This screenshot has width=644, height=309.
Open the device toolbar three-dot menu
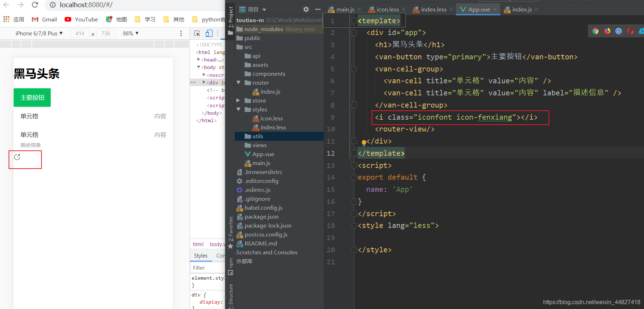click(x=181, y=33)
